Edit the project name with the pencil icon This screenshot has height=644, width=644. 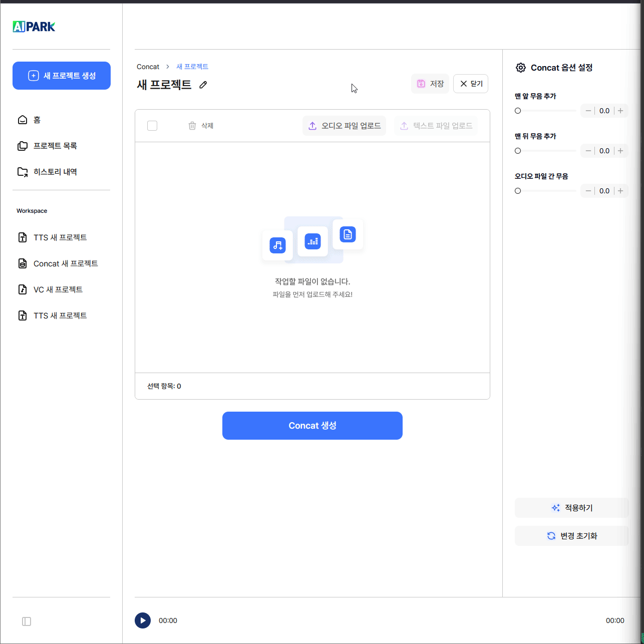point(203,85)
